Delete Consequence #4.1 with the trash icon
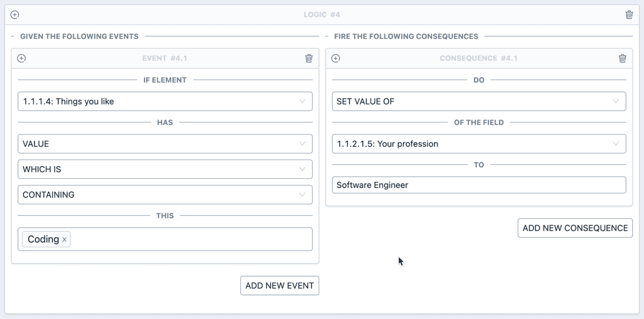The image size is (644, 319). tap(622, 58)
